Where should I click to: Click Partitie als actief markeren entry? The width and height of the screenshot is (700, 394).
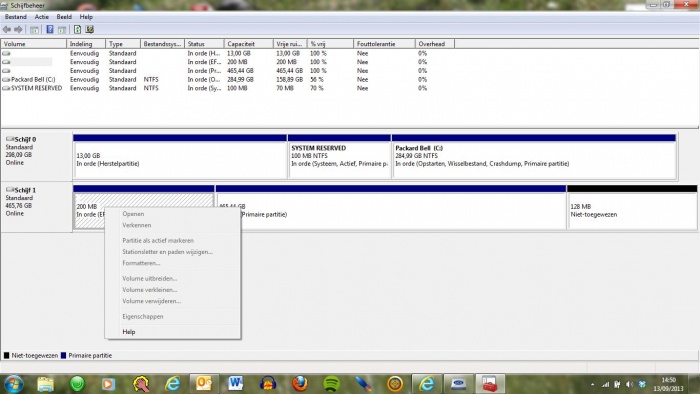pos(158,241)
